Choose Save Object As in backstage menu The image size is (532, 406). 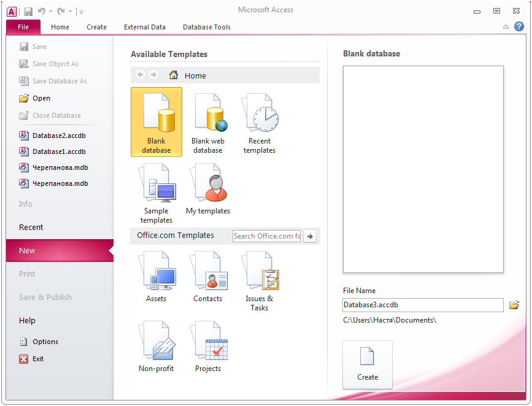(49, 64)
